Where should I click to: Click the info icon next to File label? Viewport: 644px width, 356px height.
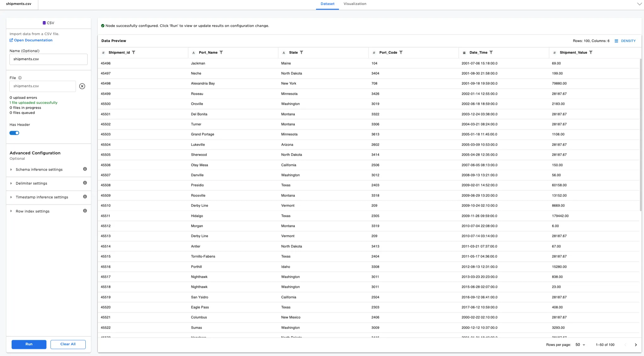[20, 78]
